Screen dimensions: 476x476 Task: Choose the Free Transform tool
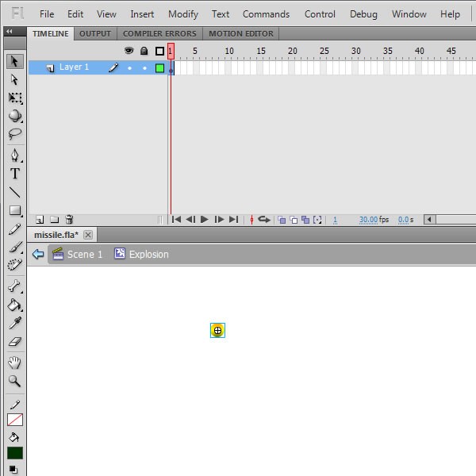click(15, 98)
